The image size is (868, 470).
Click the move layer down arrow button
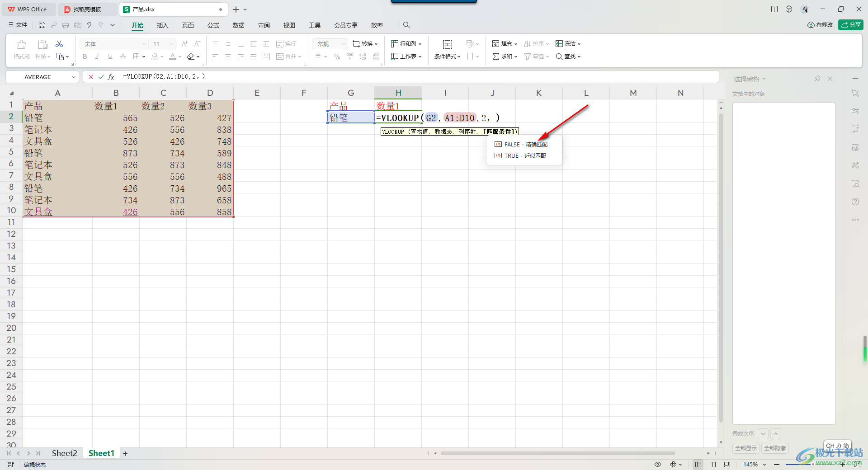(x=763, y=434)
